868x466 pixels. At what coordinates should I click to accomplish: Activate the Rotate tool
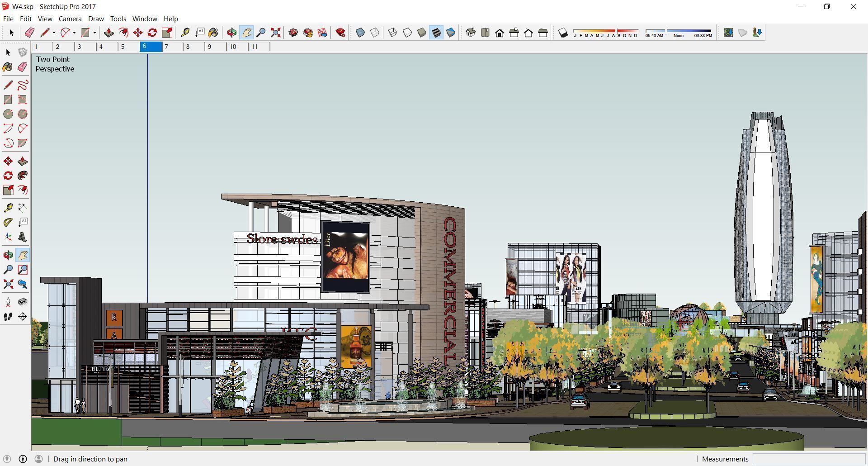click(152, 33)
